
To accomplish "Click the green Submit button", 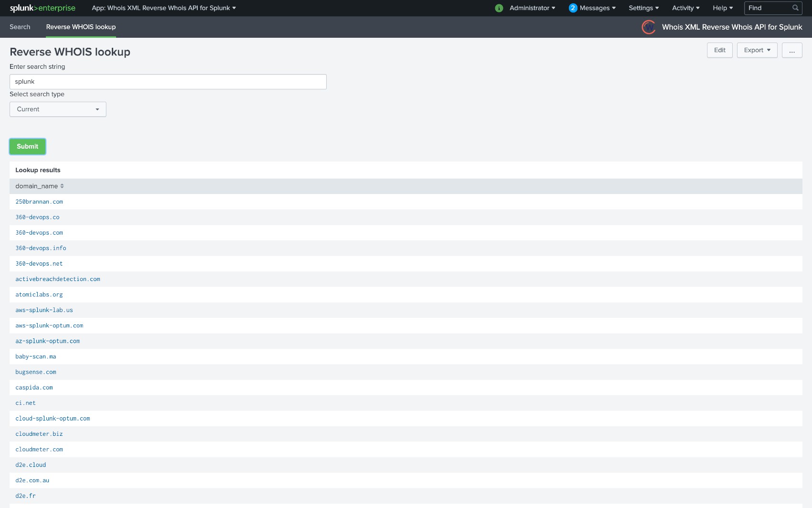I will pos(27,147).
